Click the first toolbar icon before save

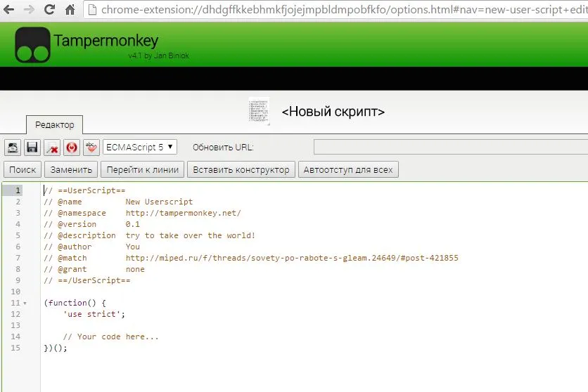(x=13, y=148)
